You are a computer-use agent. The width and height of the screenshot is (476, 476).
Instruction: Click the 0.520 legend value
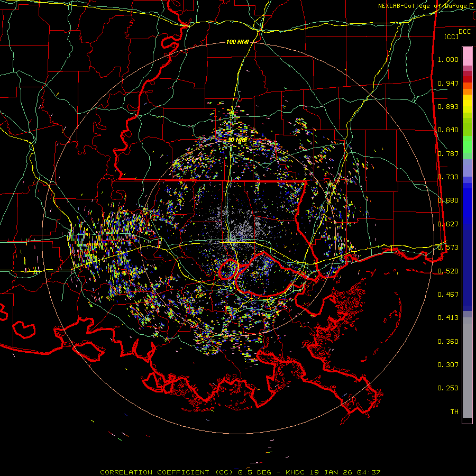coord(448,271)
